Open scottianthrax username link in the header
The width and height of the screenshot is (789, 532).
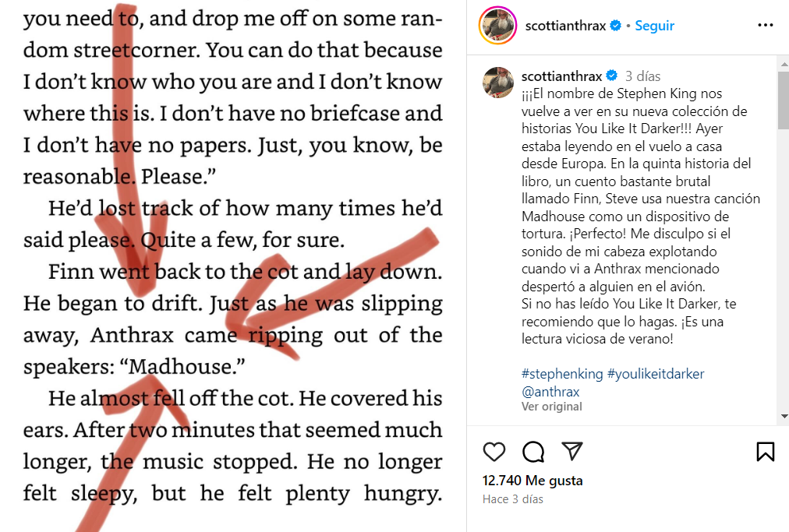tap(565, 26)
